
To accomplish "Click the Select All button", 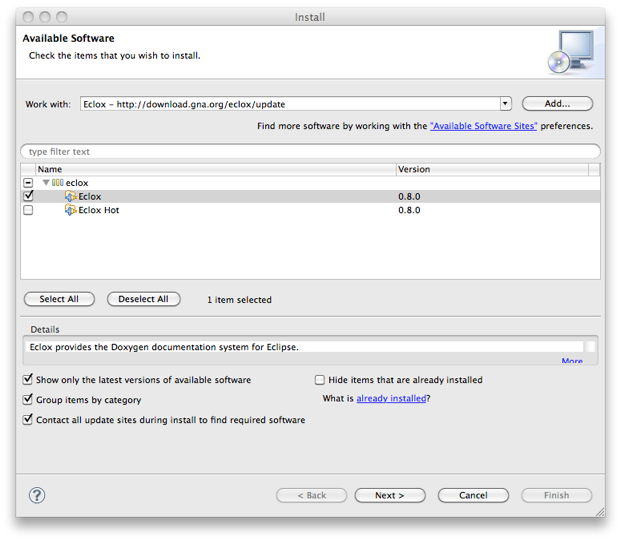I will pyautogui.click(x=59, y=299).
